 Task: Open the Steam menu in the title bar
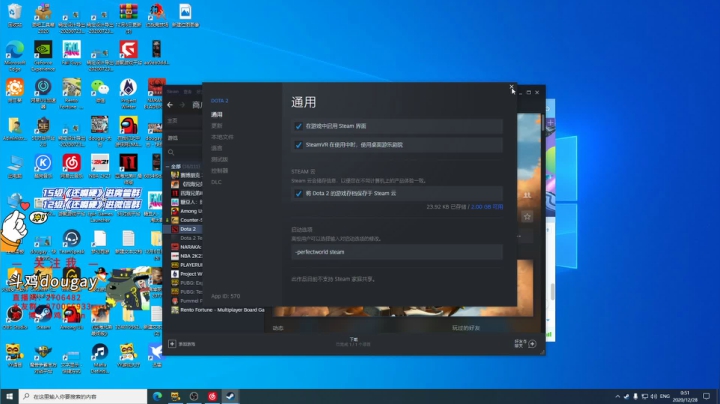173,91
